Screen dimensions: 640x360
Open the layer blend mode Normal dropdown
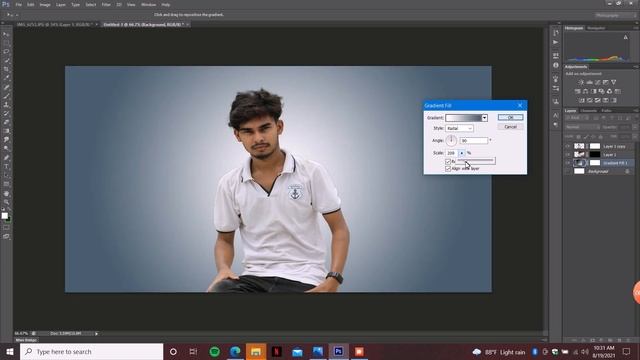[x=582, y=127]
